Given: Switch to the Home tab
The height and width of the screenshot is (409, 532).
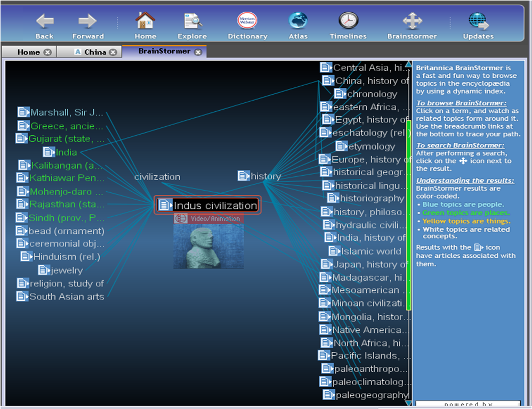Looking at the screenshot, I should point(28,52).
